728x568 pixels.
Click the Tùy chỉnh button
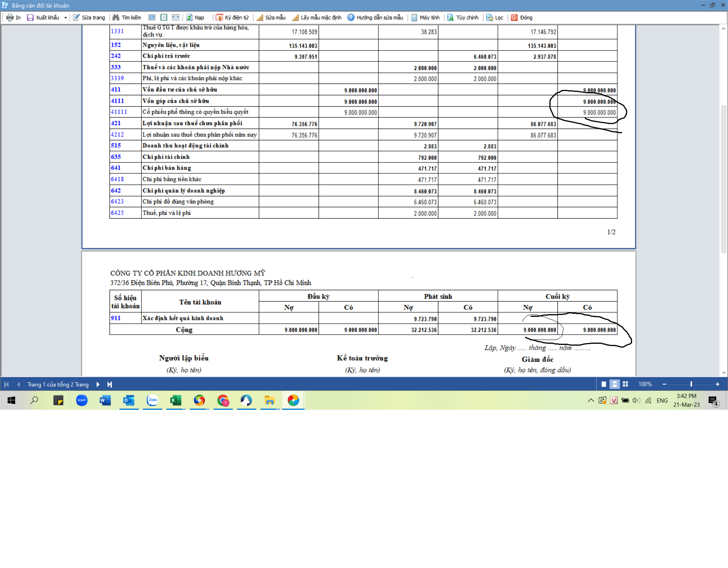pyautogui.click(x=463, y=17)
